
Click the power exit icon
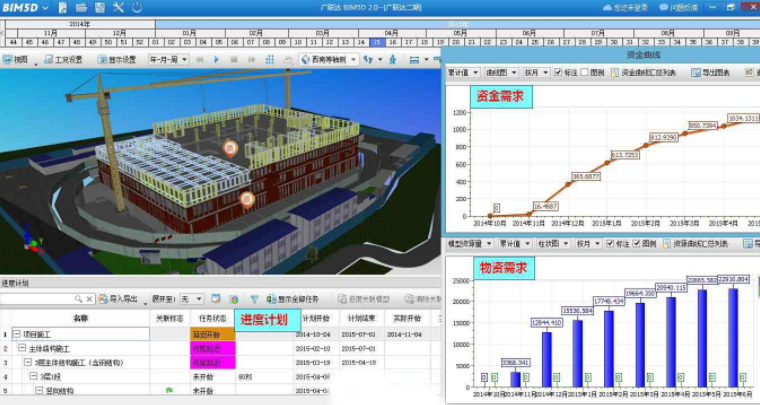pyautogui.click(x=137, y=8)
